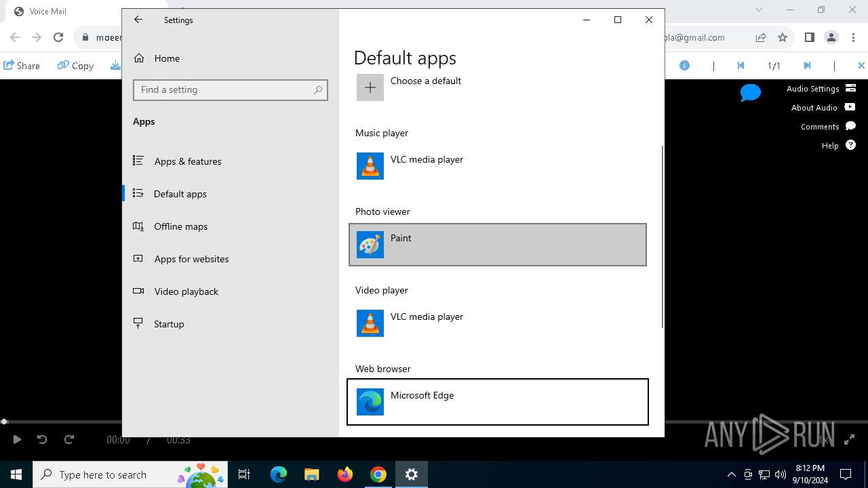Go forward in Chrome browser
Viewport: 868px width, 488px height.
[37, 38]
